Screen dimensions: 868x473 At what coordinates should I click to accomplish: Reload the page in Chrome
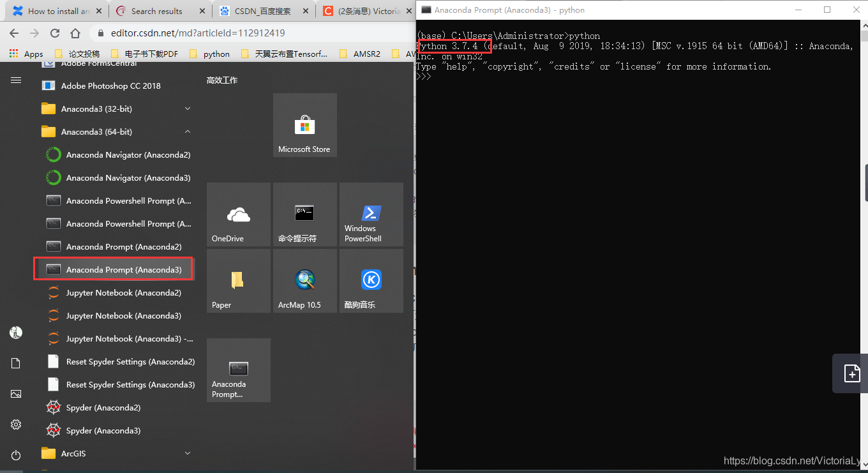tap(55, 33)
